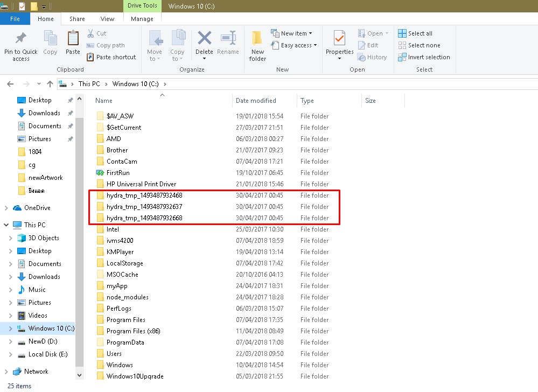This screenshot has height=392, width=538.
Task: Click the Copy to icon
Action: (x=178, y=38)
